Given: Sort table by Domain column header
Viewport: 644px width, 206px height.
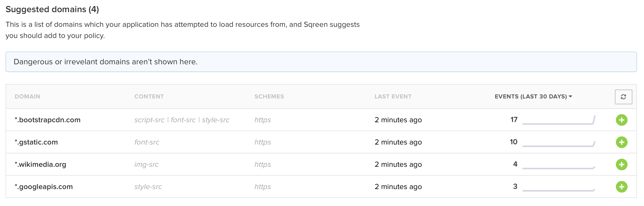Looking at the screenshot, I should coord(27,96).
